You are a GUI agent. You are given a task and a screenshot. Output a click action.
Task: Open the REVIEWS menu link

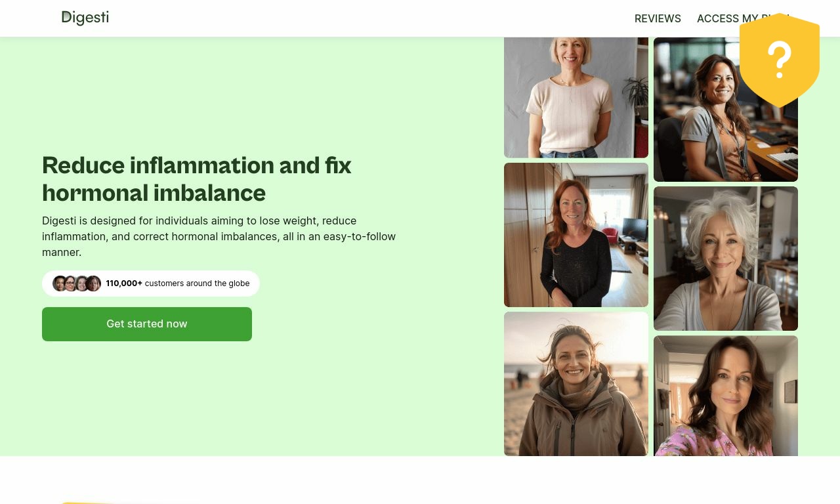(x=658, y=18)
